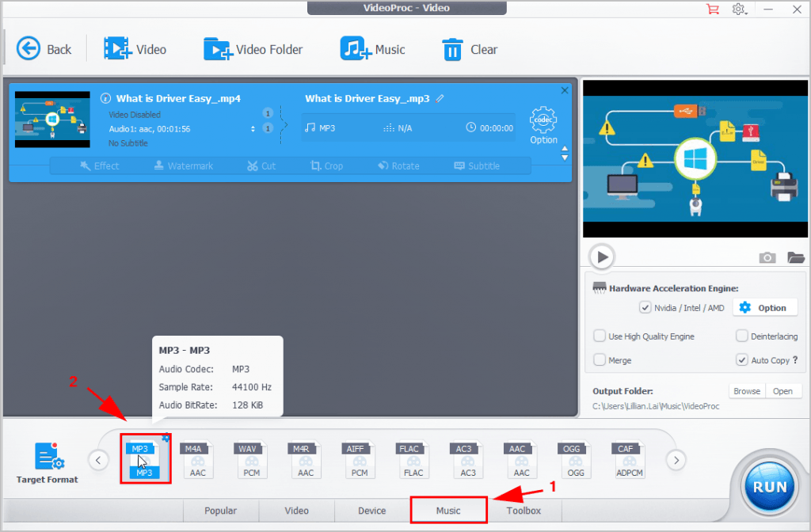Screen dimensions: 811x532
Task: Show previous format profiles
Action: [98, 460]
